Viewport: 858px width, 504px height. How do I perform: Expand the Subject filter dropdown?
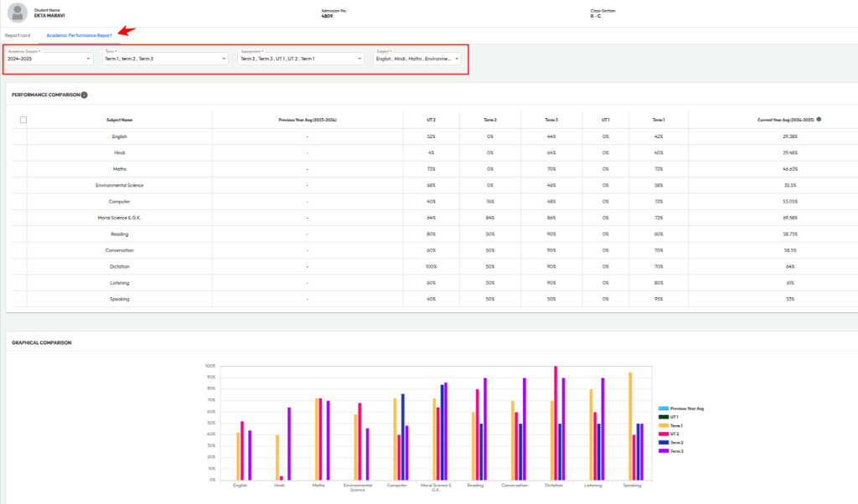click(417, 59)
